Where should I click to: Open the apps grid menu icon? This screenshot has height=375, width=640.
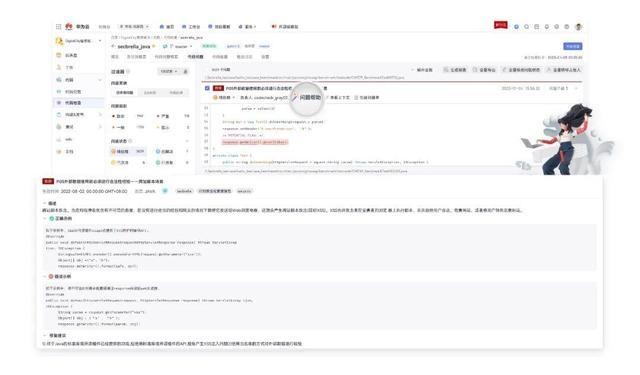point(58,27)
